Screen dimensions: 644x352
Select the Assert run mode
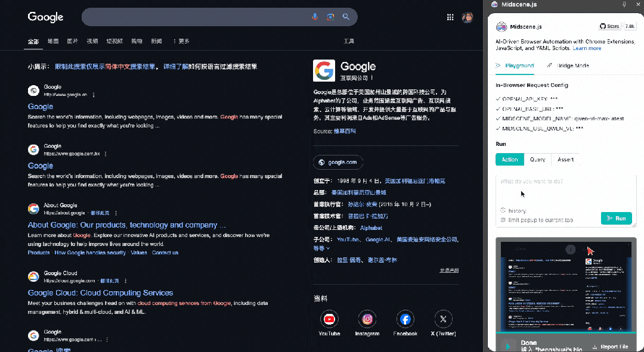[565, 160]
